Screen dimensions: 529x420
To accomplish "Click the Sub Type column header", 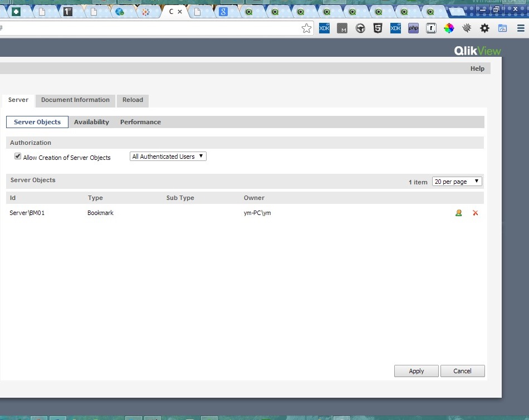I will (180, 198).
